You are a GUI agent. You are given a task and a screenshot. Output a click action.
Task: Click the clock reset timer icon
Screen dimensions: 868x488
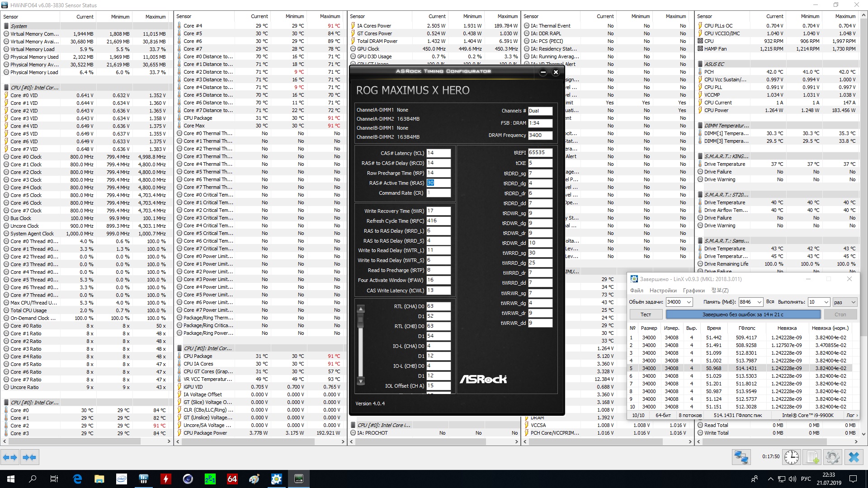click(791, 457)
